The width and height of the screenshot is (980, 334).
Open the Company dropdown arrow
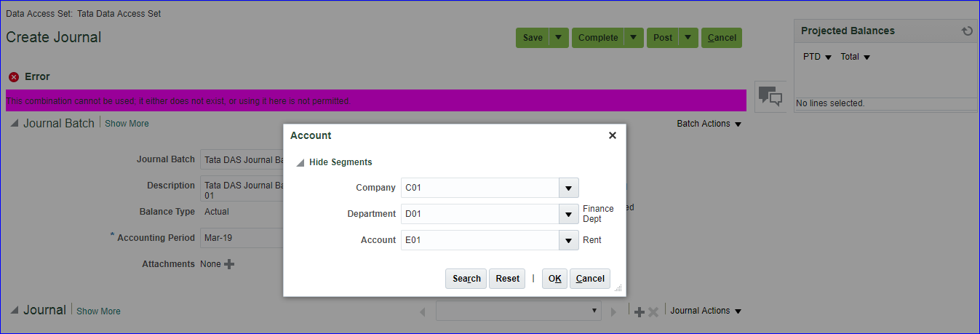568,188
